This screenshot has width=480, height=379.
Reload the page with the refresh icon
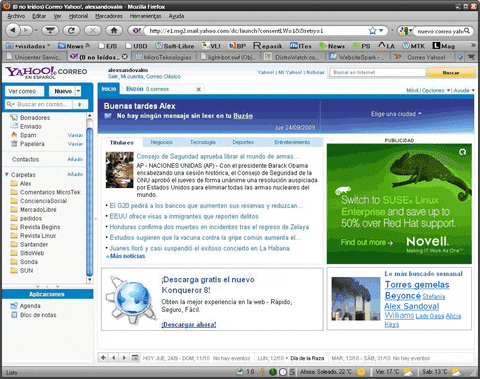tap(71, 30)
